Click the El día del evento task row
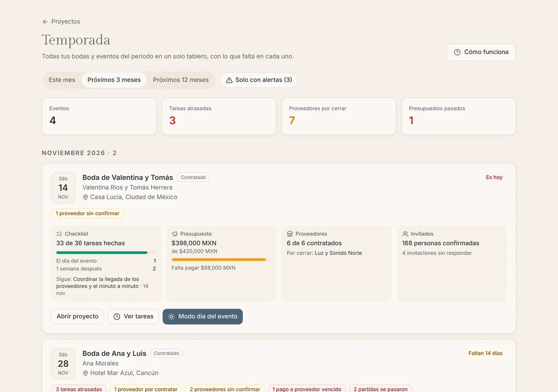 pos(106,261)
